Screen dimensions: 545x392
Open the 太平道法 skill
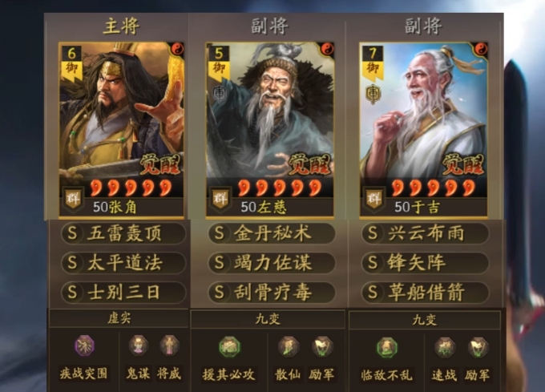(123, 263)
